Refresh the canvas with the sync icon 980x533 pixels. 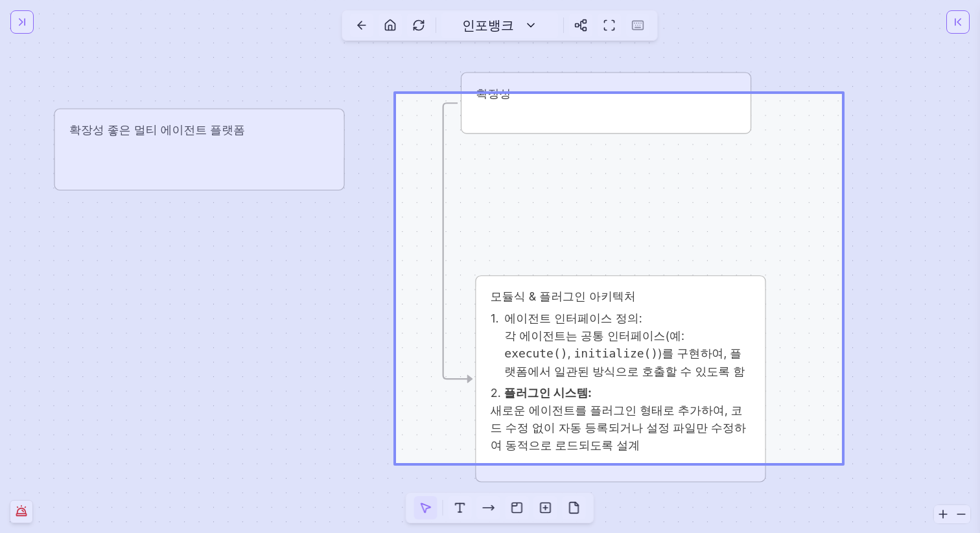(x=419, y=25)
